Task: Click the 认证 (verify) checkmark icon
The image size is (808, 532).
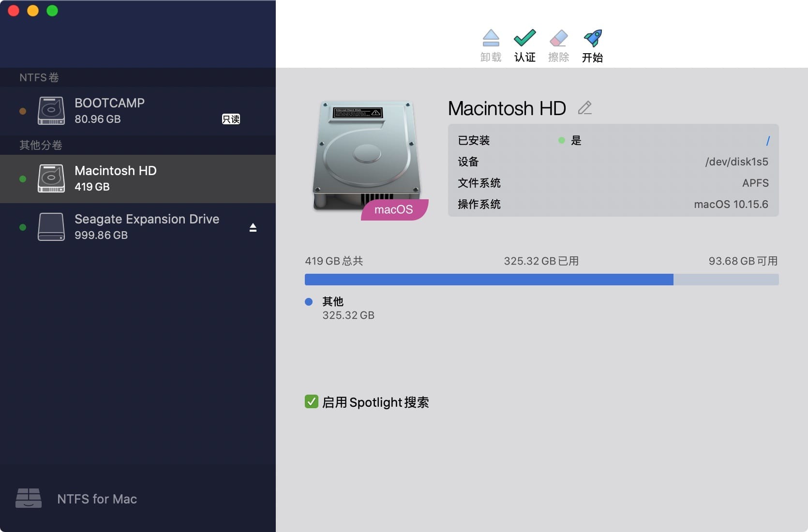Action: 524,39
